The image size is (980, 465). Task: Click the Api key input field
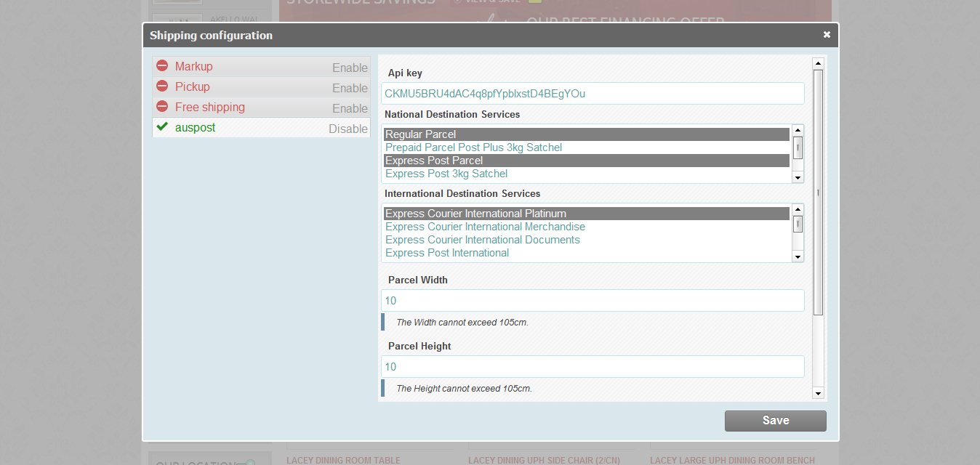pos(593,94)
